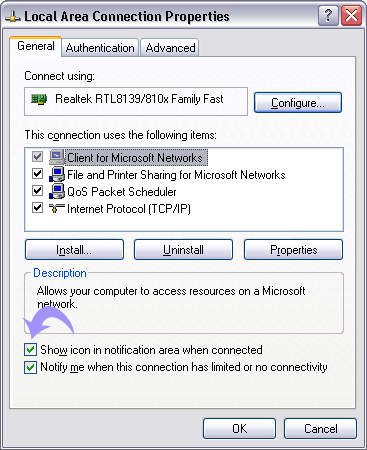Click the Realtek network adapter card icon

39,99
